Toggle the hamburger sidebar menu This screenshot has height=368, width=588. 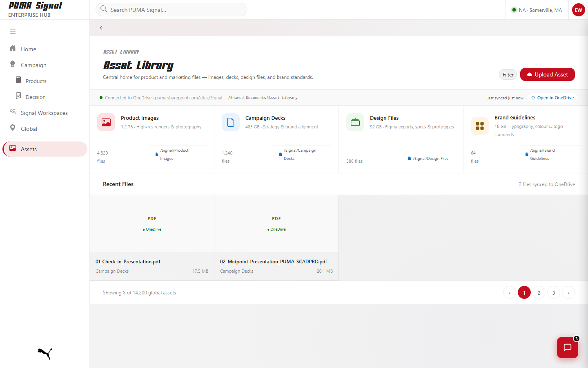coord(13,31)
